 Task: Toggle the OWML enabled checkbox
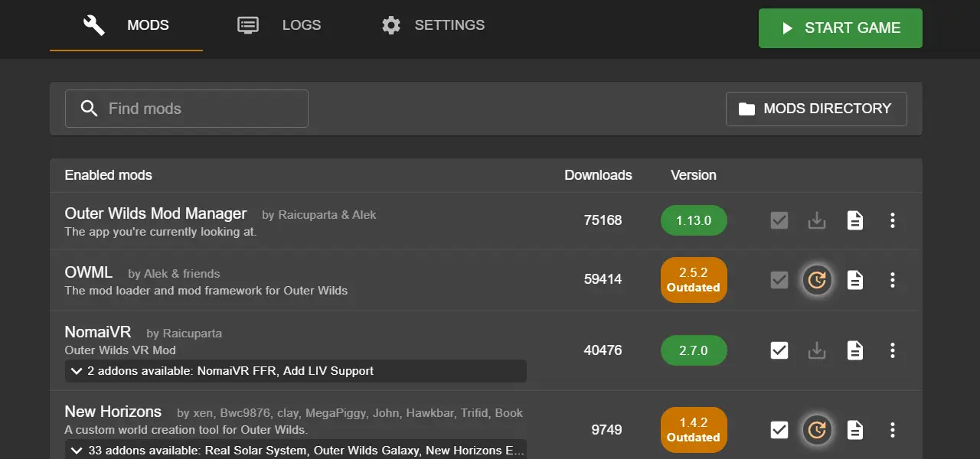tap(779, 280)
